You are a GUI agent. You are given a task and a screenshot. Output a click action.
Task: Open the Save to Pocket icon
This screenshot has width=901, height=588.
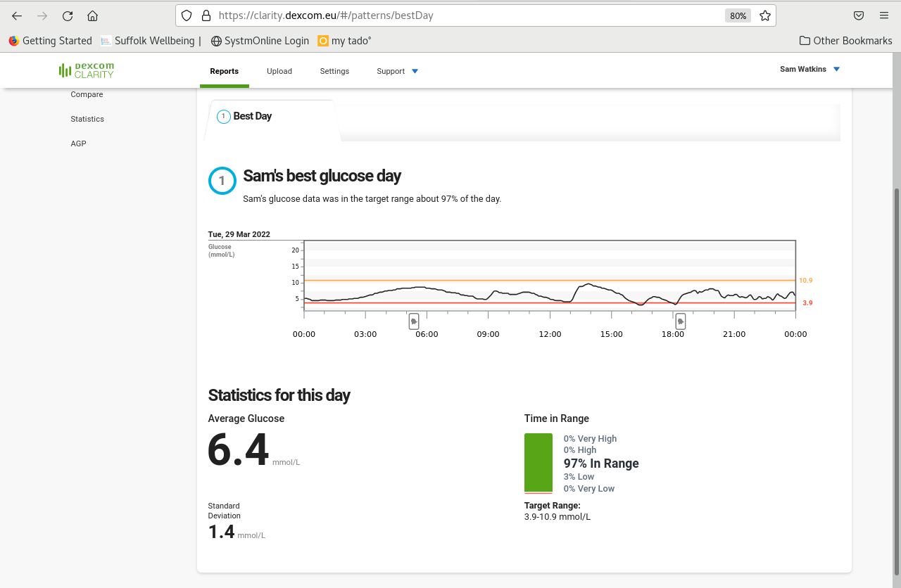[859, 15]
